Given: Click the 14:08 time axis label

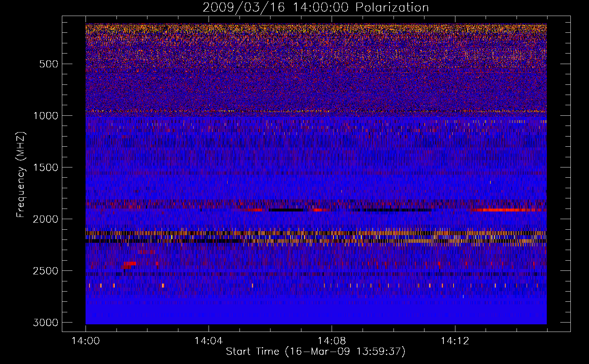Looking at the screenshot, I should [332, 341].
